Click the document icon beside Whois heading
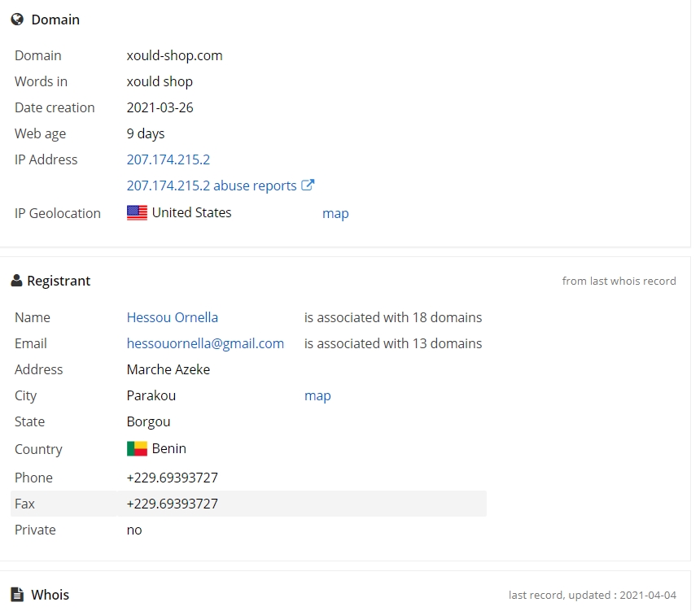The image size is (700, 611). click(x=17, y=595)
